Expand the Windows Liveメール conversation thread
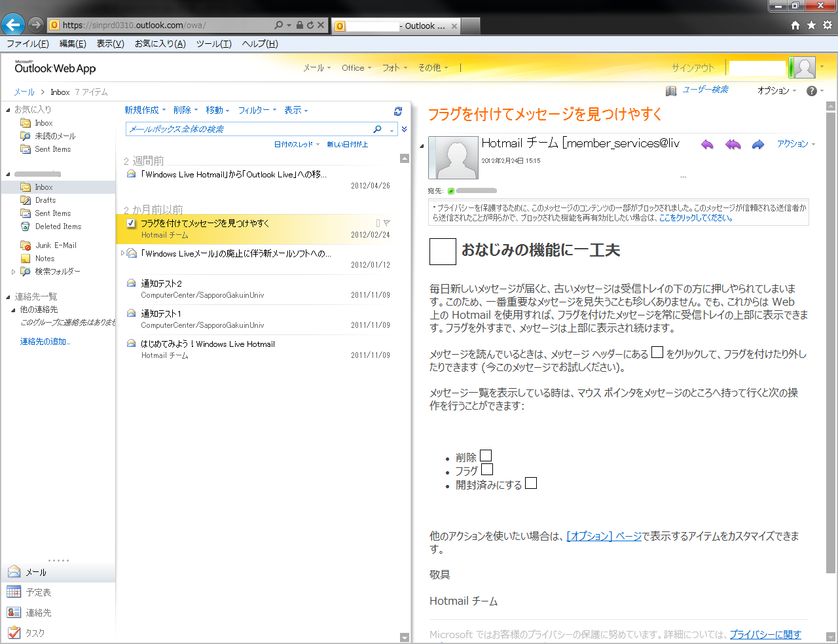Image resolution: width=838 pixels, height=644 pixels. [122, 253]
